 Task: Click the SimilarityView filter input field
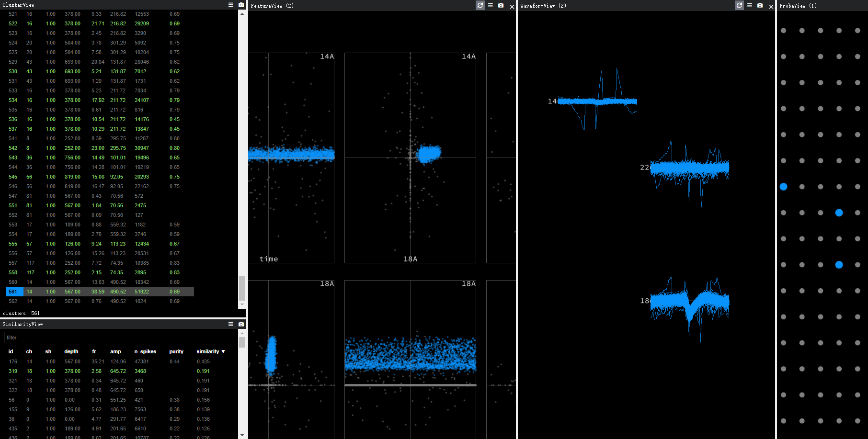[119, 338]
